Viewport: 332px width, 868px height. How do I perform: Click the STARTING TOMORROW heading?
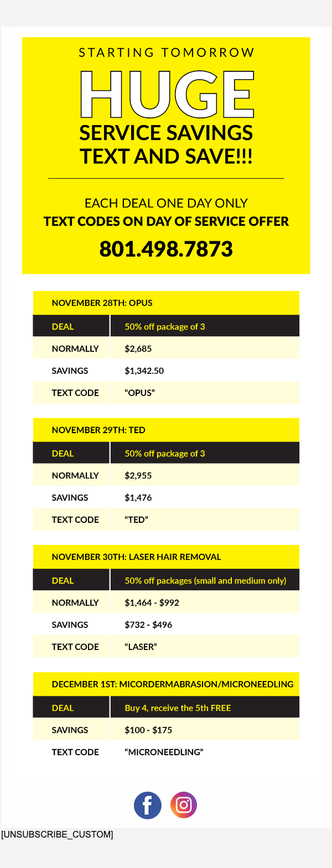pos(166,53)
